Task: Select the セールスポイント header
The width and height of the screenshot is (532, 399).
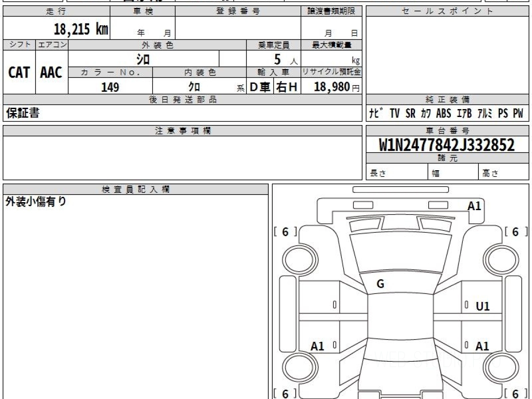Action: [447, 12]
